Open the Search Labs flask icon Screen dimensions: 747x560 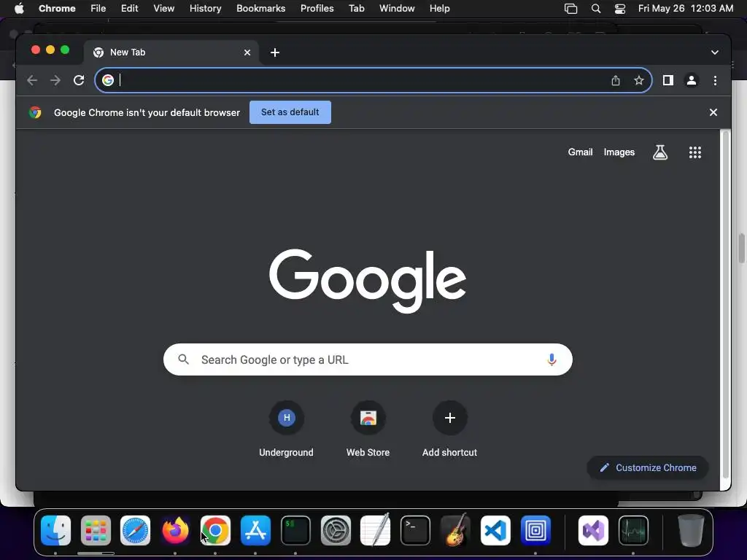point(659,152)
